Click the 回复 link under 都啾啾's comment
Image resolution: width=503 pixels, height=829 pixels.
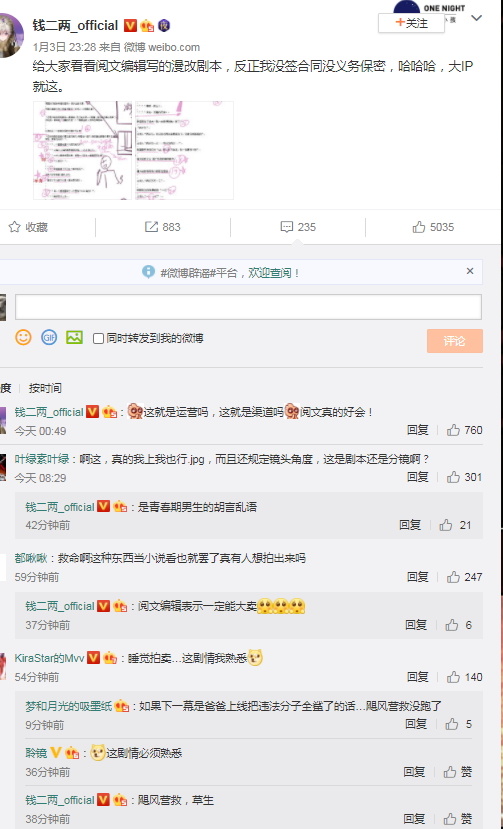tap(418, 577)
